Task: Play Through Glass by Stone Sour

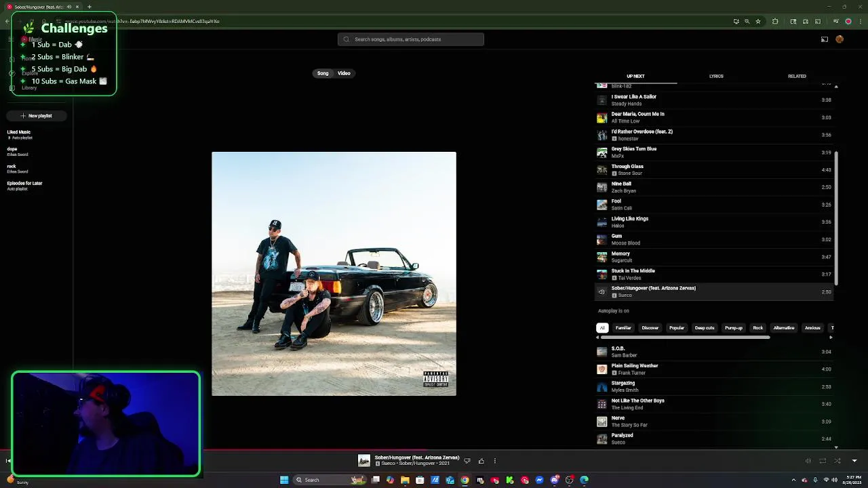Action: pyautogui.click(x=714, y=169)
